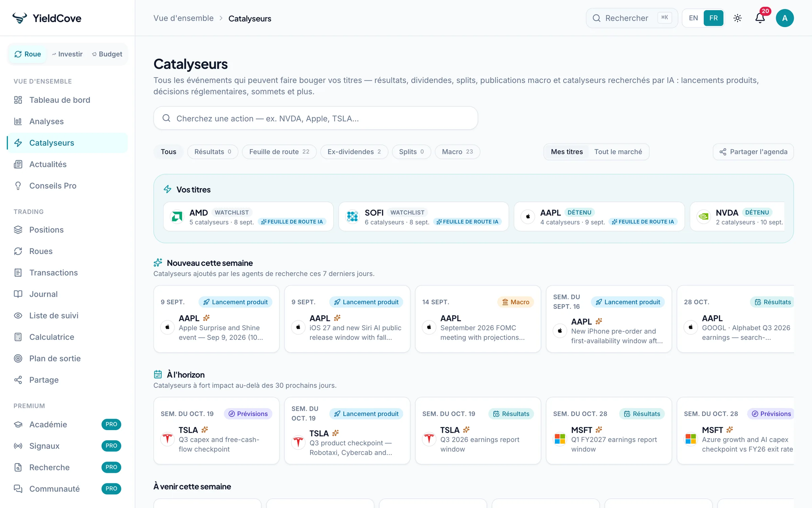Open MSFT Q1 FY2027 earnings card
The image size is (812, 508).
609,430
